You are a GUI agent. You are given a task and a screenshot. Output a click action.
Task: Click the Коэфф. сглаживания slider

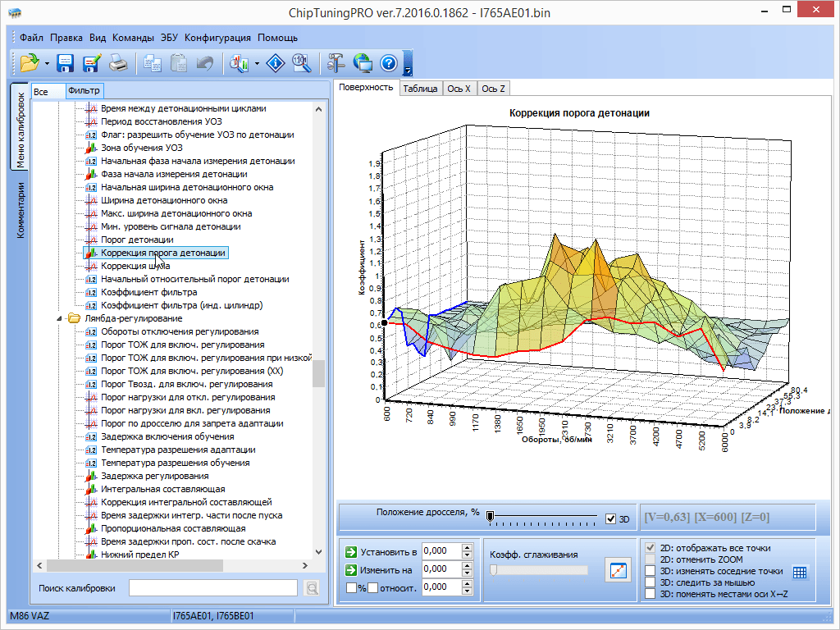538,570
